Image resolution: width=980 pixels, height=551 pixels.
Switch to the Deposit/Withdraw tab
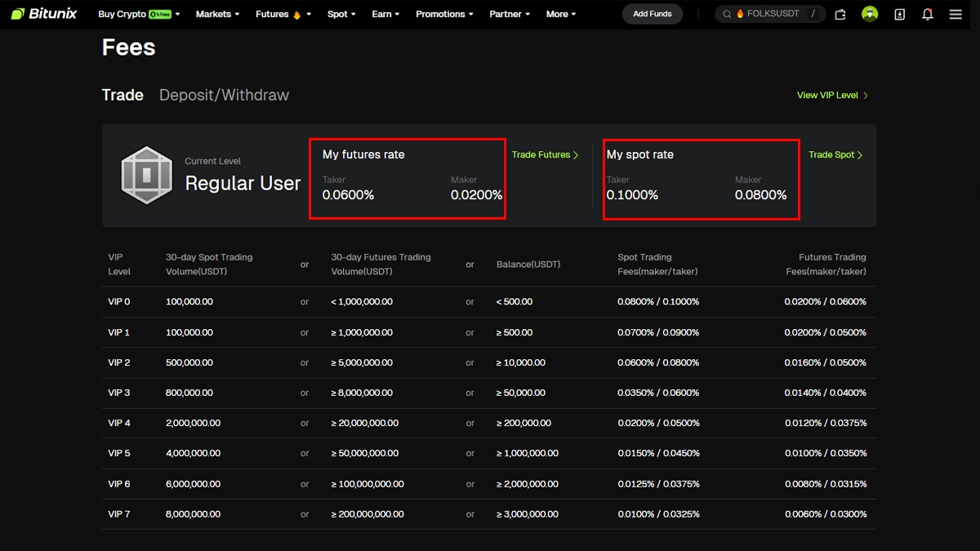(x=224, y=96)
